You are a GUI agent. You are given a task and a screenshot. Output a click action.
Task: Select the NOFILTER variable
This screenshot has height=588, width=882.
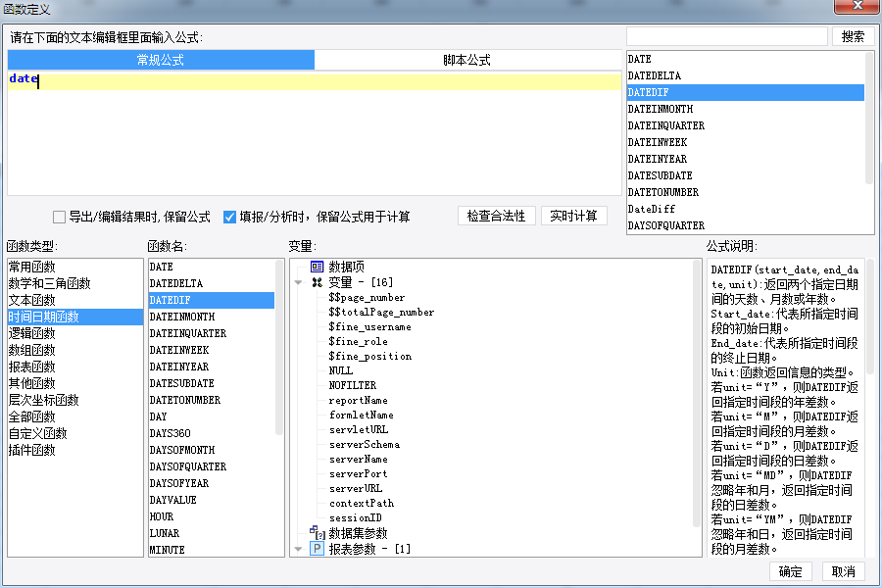click(353, 385)
